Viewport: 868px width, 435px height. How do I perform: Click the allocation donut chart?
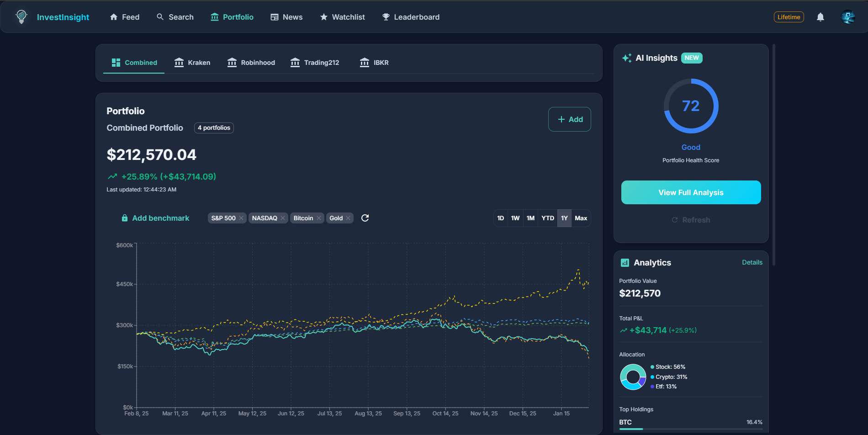(x=633, y=377)
